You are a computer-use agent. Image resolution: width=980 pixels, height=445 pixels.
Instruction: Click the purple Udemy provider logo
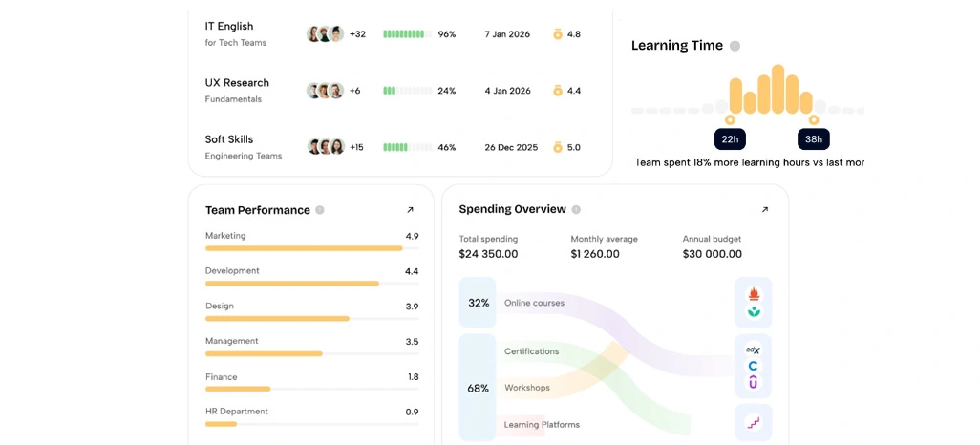(x=753, y=382)
